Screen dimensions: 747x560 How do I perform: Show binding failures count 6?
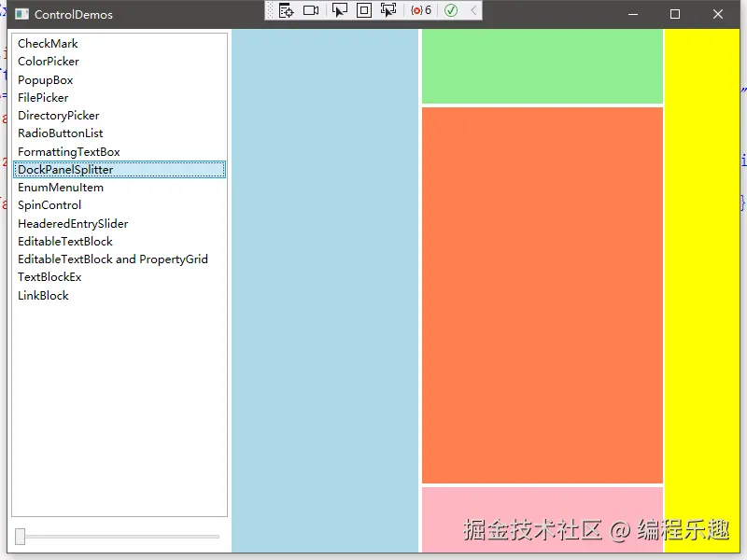point(421,10)
